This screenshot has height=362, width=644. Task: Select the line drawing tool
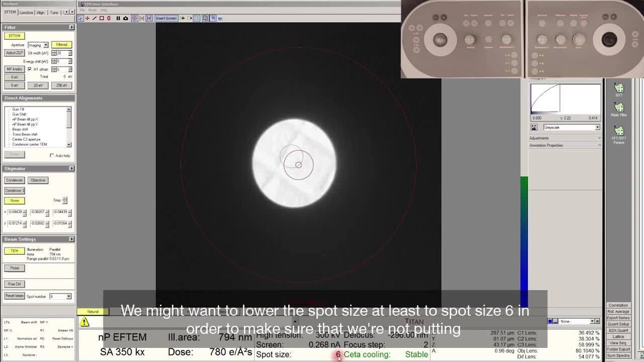(x=94, y=18)
